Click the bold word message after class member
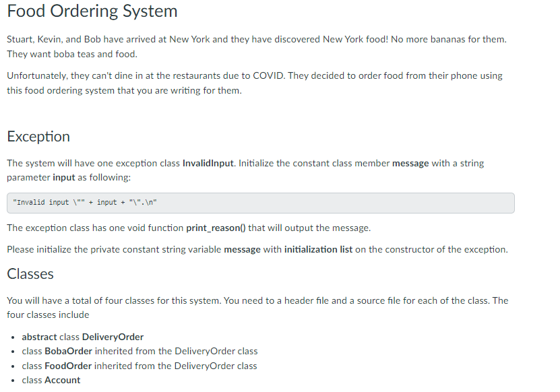560x392 pixels. pos(410,163)
